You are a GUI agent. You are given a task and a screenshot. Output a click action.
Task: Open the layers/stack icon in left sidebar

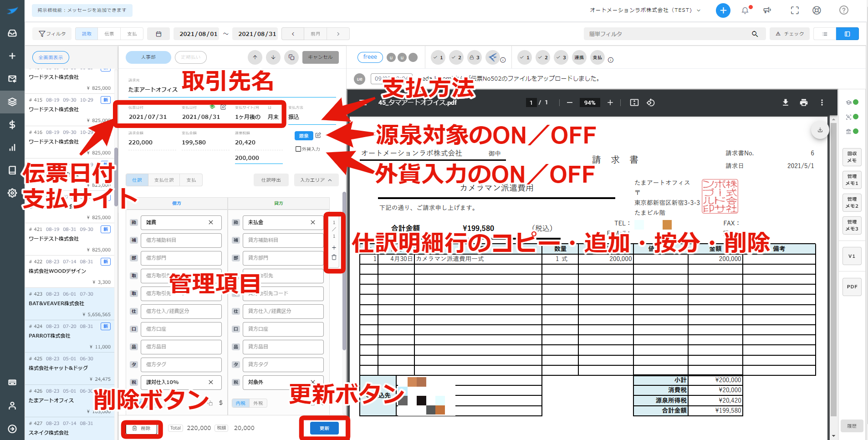click(x=12, y=102)
